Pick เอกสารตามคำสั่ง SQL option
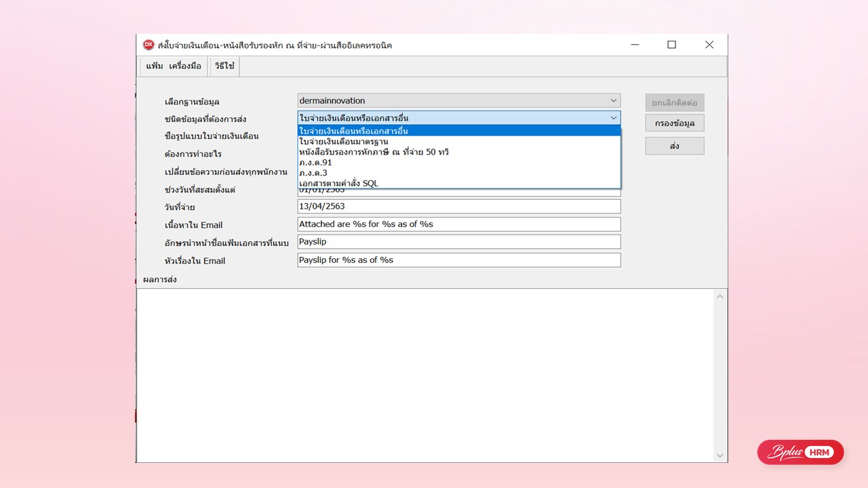This screenshot has width=868, height=488. tap(459, 184)
